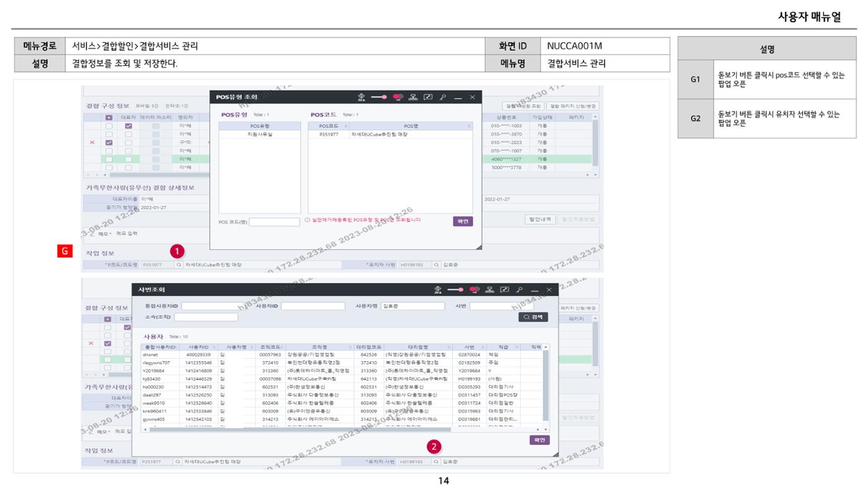
Task: Click the key icon in POS유형 조회 title bar
Action: (443, 98)
